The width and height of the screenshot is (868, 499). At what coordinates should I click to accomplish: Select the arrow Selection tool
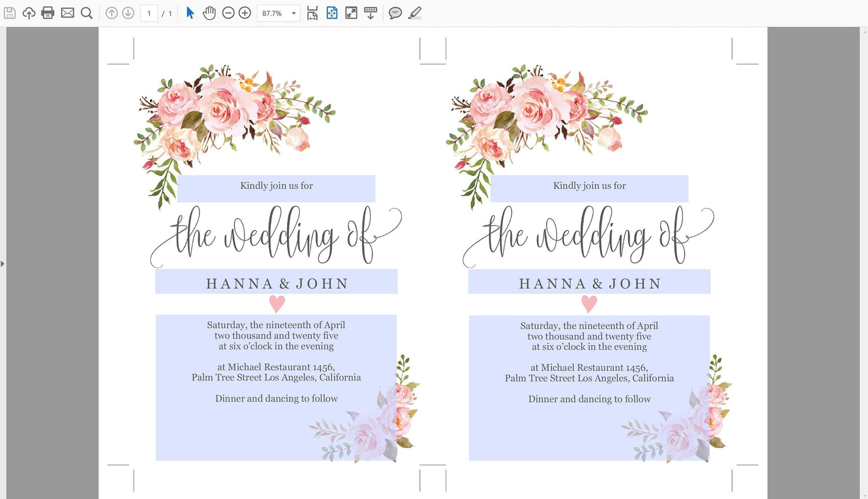click(190, 13)
